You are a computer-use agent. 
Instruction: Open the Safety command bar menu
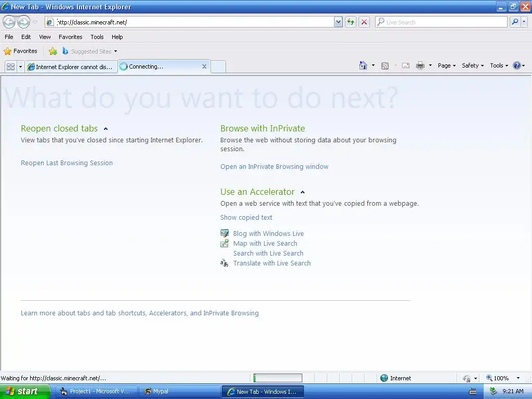click(x=473, y=65)
